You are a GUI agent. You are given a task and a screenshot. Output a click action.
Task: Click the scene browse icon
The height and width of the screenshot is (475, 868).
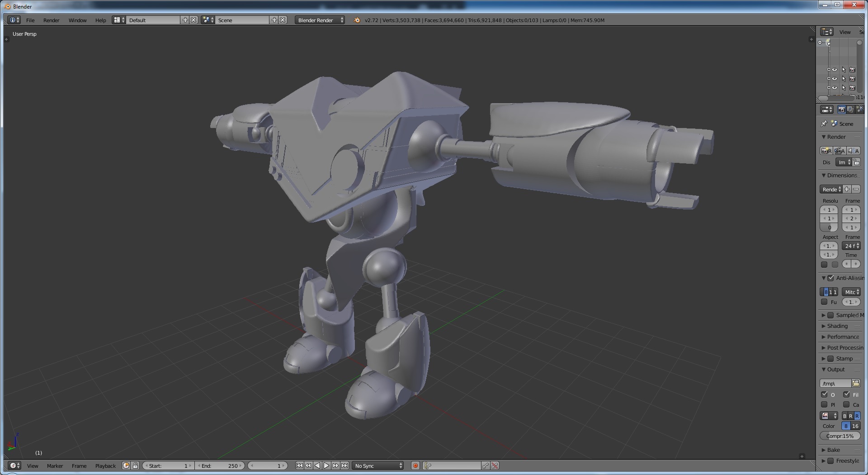coord(208,20)
